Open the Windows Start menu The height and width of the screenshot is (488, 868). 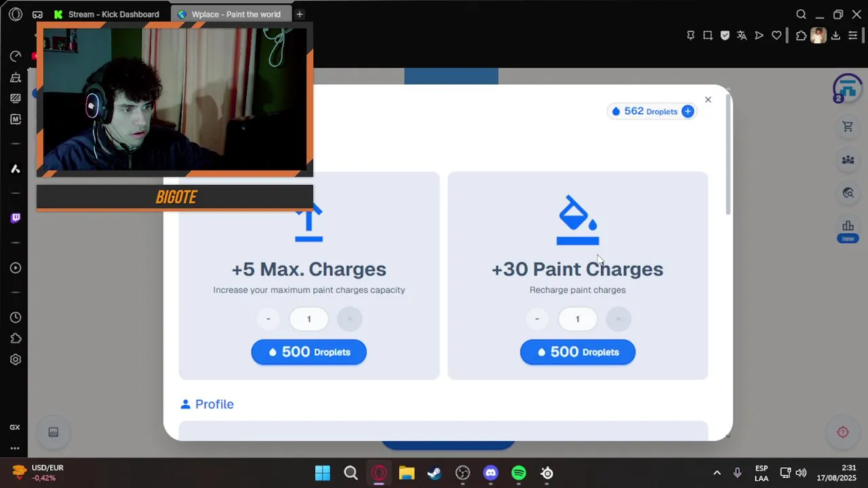tap(323, 473)
